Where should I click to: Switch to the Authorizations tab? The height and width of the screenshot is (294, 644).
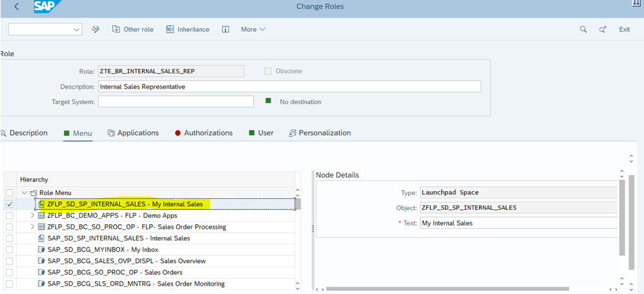tap(203, 132)
